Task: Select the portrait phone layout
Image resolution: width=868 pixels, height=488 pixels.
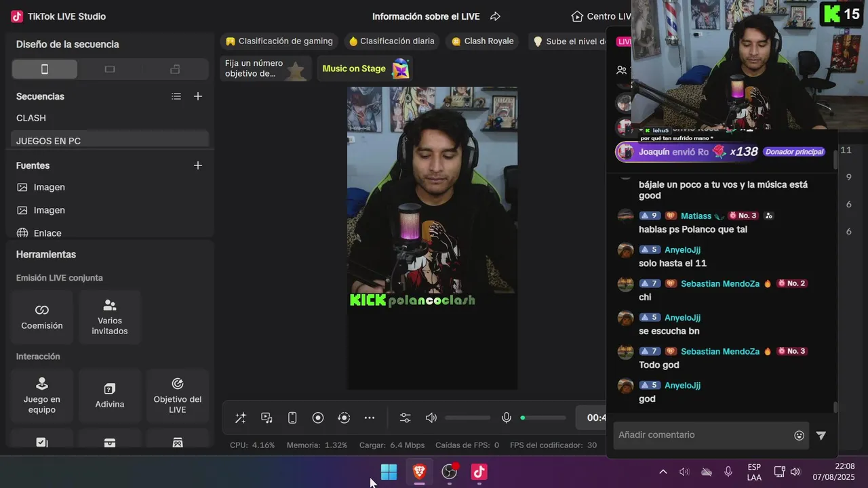Action: point(45,69)
